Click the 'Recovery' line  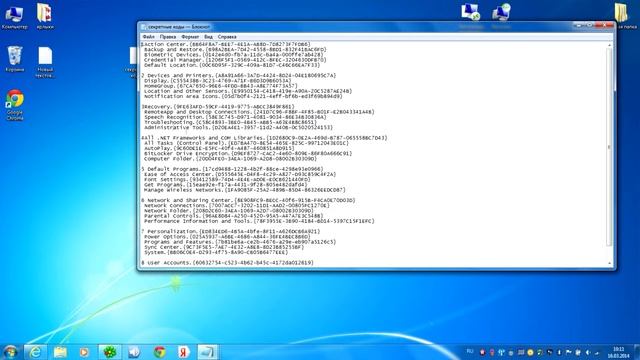coord(218,107)
